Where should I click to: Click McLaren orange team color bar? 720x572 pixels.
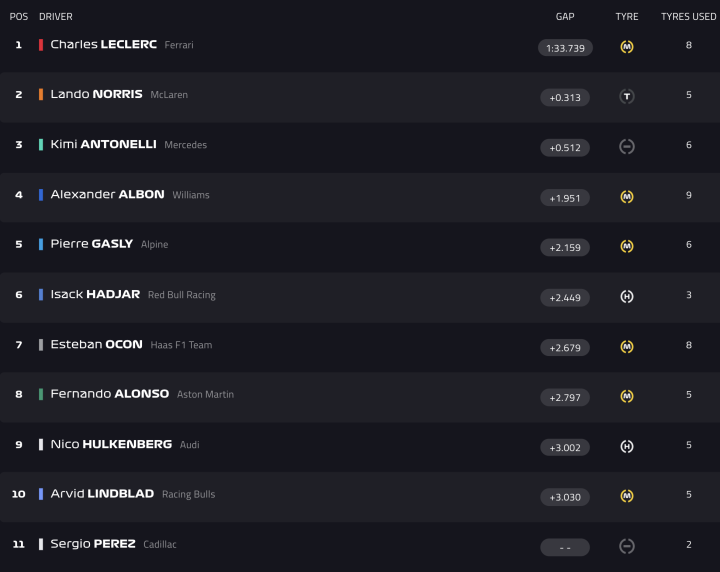41,95
